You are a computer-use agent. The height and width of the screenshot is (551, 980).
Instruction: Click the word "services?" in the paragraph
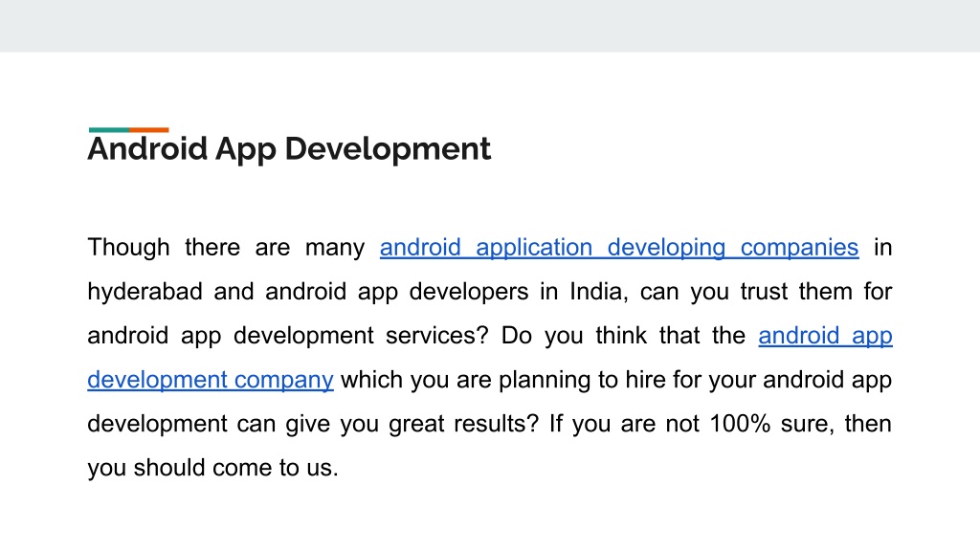436,336
